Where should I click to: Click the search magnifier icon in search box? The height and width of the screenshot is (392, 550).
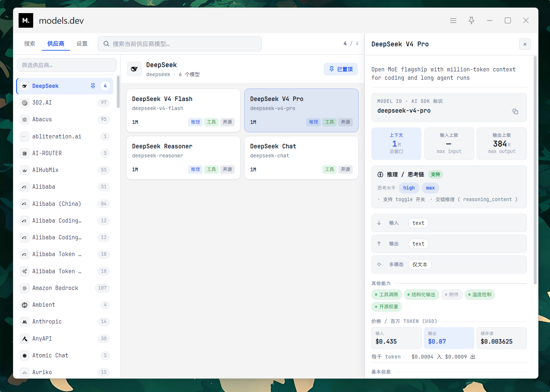[x=106, y=44]
